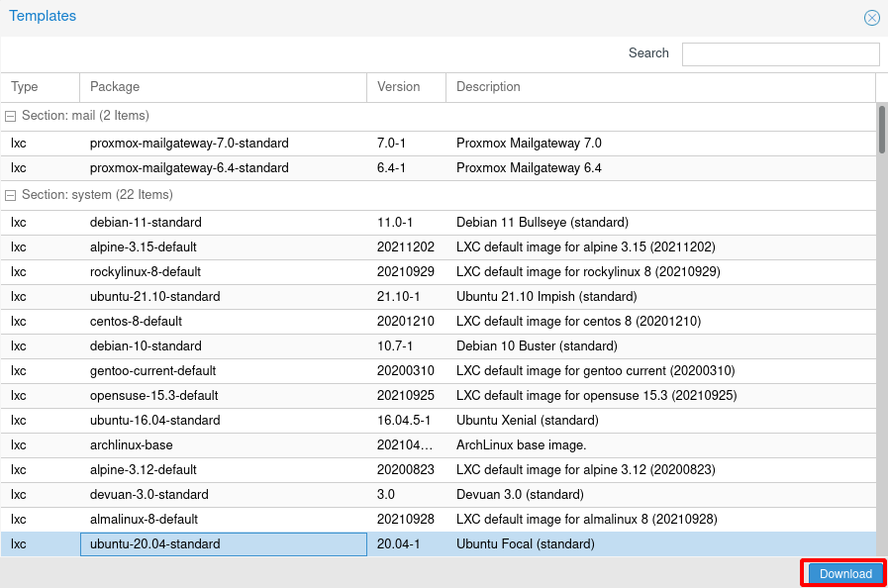Sort by Version column header

pos(406,87)
